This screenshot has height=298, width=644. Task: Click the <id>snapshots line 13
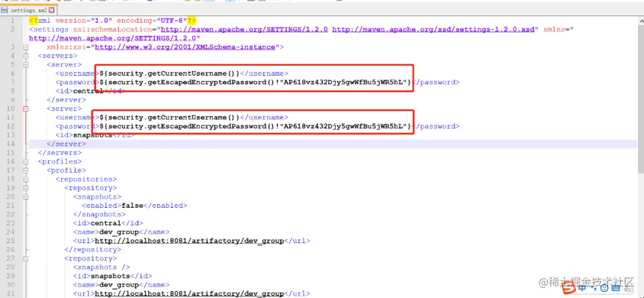coord(94,135)
